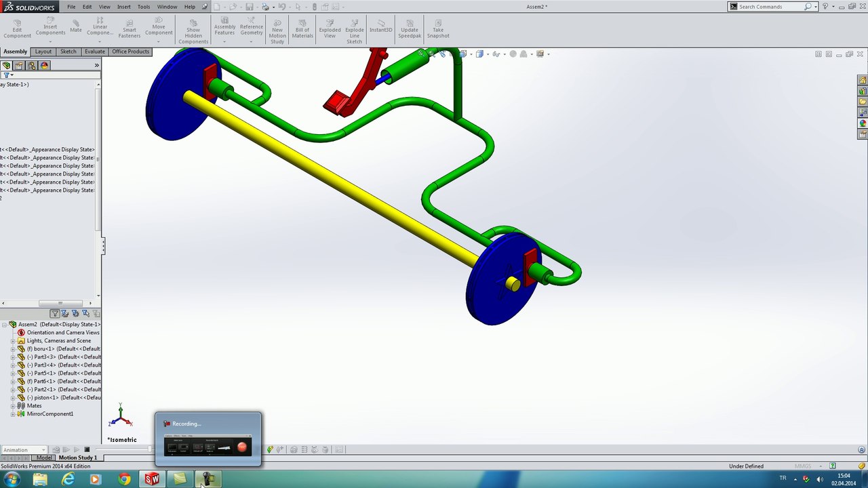The height and width of the screenshot is (488, 868).
Task: Select the Mate tool
Action: (x=75, y=26)
